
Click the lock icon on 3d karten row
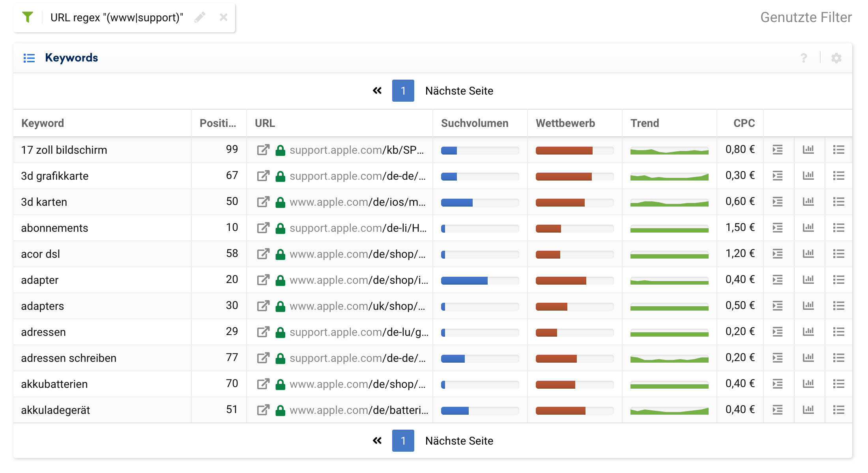click(280, 202)
